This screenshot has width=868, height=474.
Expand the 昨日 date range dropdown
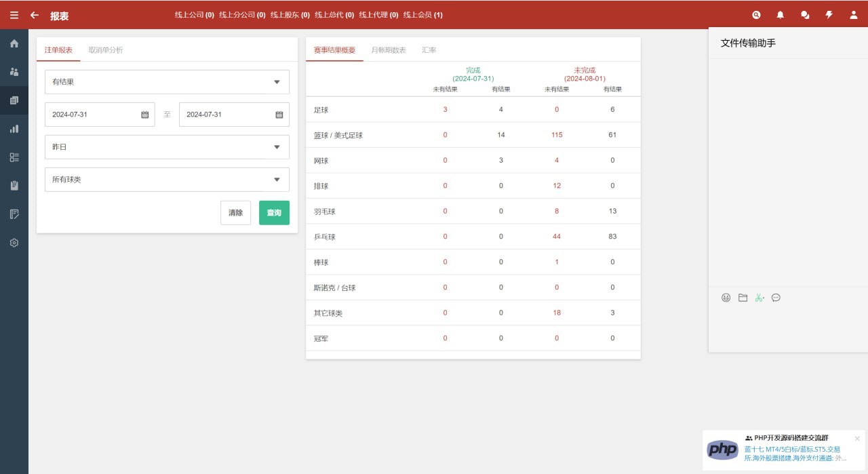[x=167, y=147]
